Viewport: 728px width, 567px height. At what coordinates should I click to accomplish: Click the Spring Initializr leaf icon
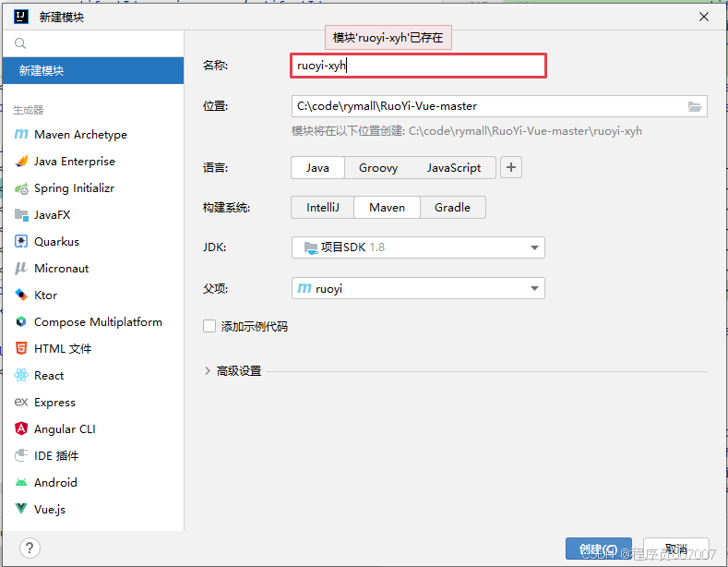21,188
